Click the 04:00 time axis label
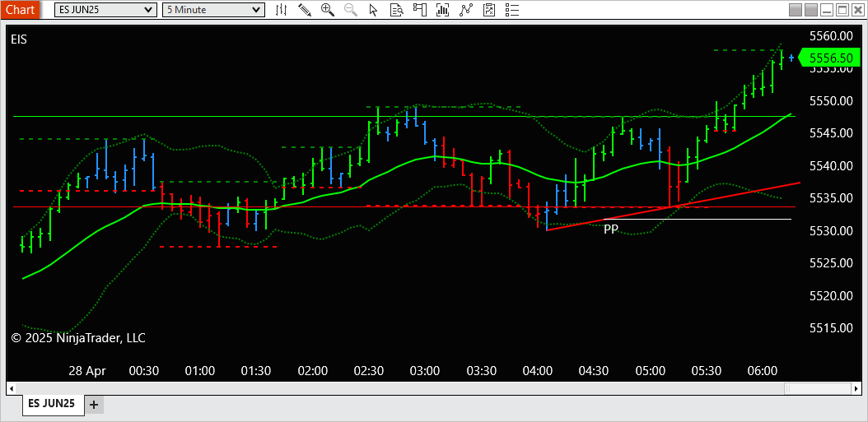Viewport: 868px width, 422px height. pyautogui.click(x=538, y=370)
